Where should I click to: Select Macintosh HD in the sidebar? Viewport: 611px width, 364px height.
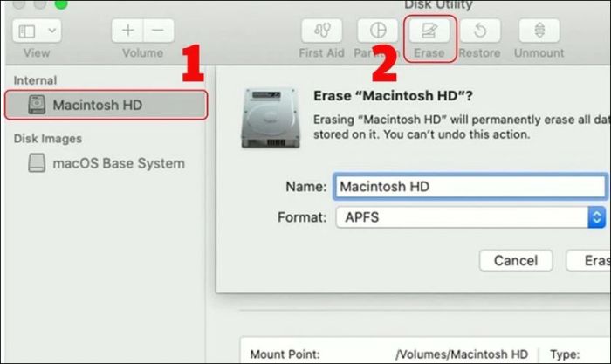coord(106,105)
